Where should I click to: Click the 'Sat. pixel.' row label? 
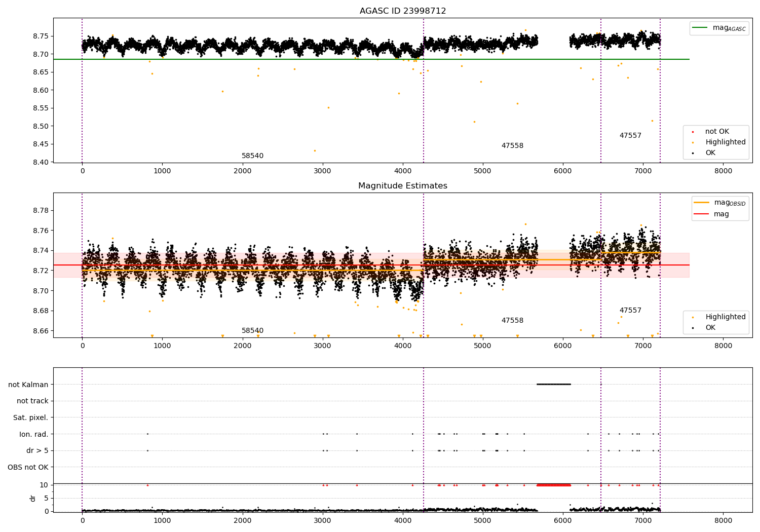point(31,418)
